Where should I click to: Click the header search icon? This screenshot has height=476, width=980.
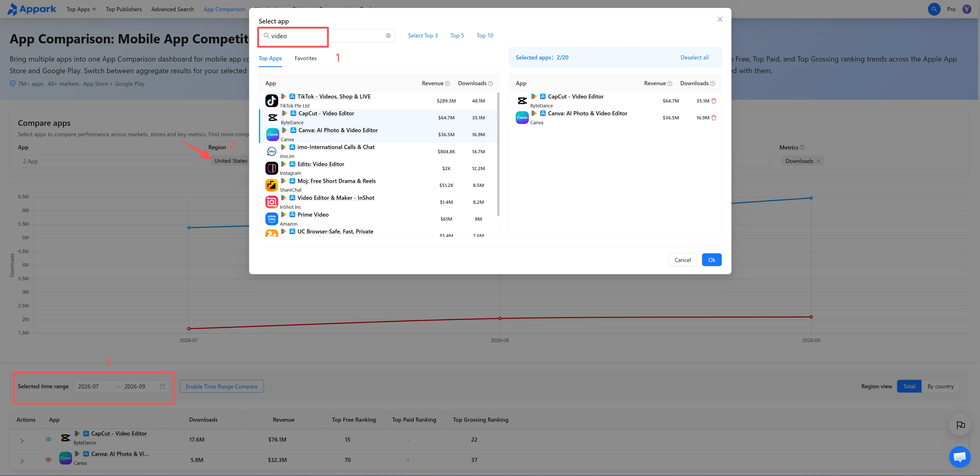(934, 9)
